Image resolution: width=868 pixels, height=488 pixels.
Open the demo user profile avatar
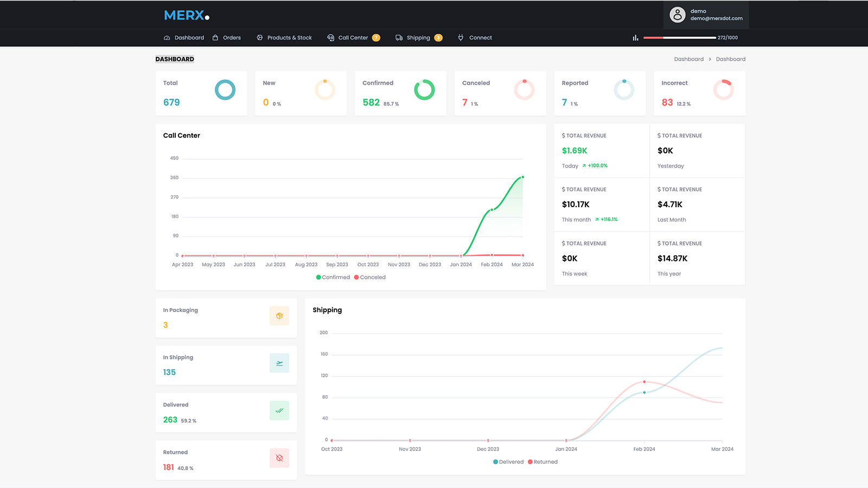[x=677, y=15]
